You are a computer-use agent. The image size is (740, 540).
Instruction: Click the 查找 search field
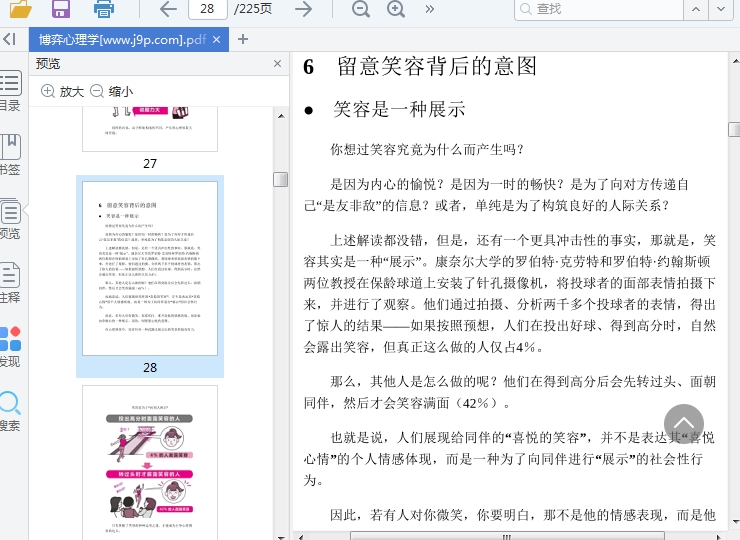pos(599,9)
